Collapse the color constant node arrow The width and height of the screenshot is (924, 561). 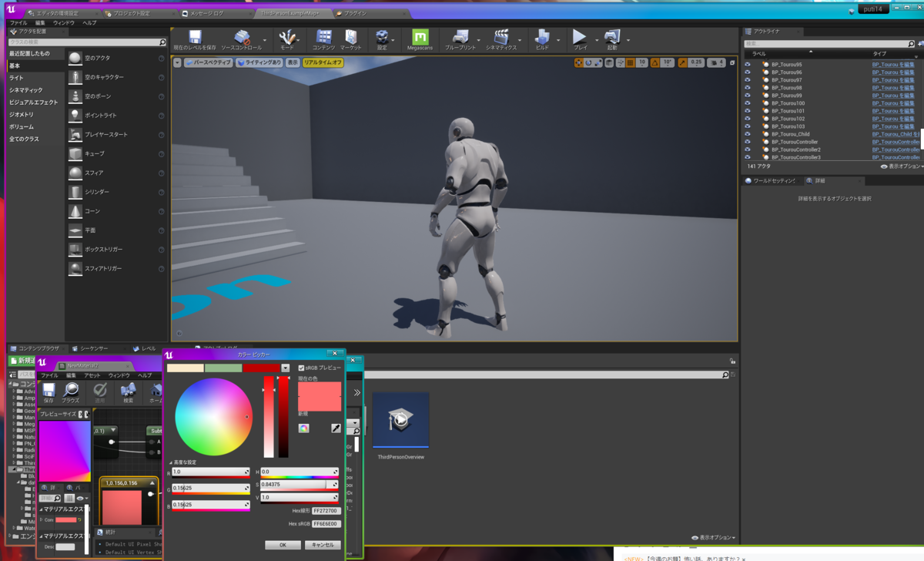point(152,483)
